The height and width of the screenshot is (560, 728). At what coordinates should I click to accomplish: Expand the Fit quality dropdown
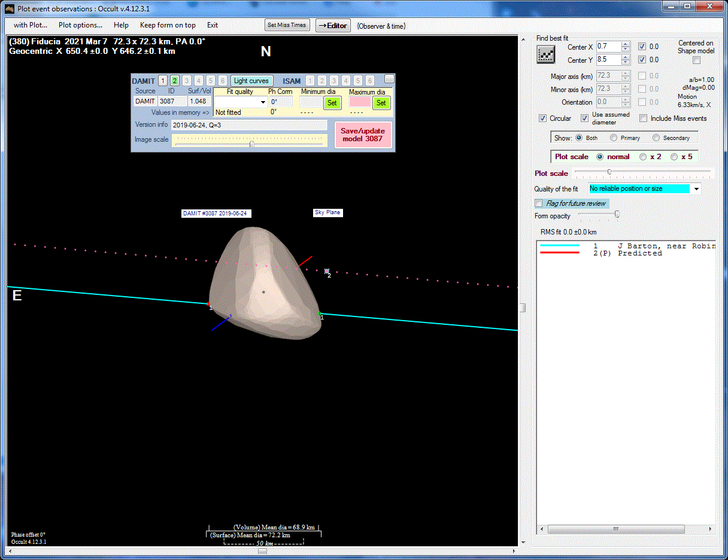click(x=262, y=102)
